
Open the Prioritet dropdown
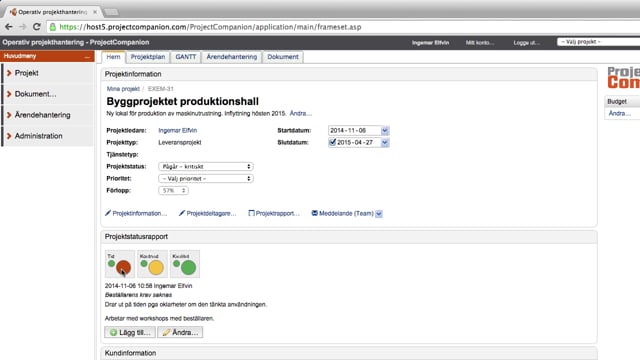pos(206,178)
